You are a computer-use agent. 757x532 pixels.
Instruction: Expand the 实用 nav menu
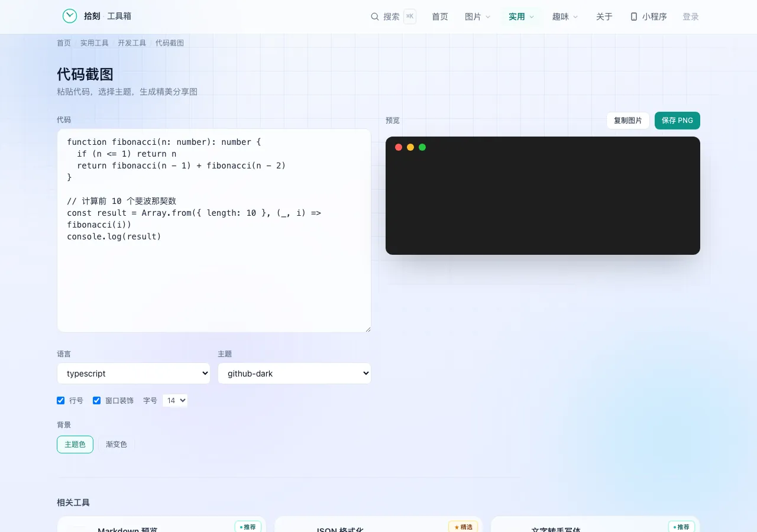point(522,17)
